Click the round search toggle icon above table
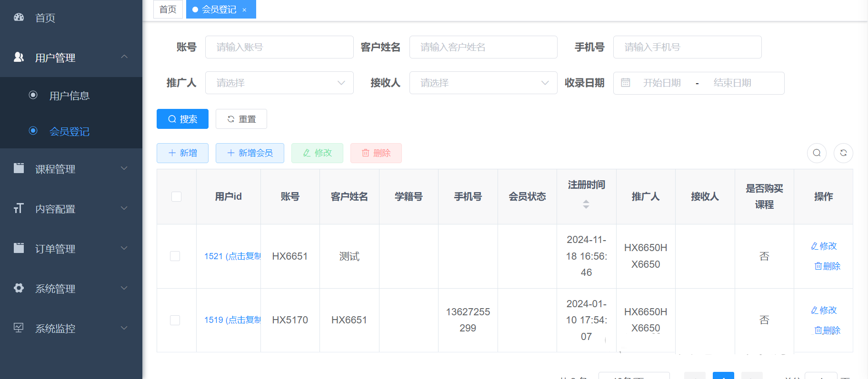Viewport: 868px width, 379px height. tap(817, 153)
